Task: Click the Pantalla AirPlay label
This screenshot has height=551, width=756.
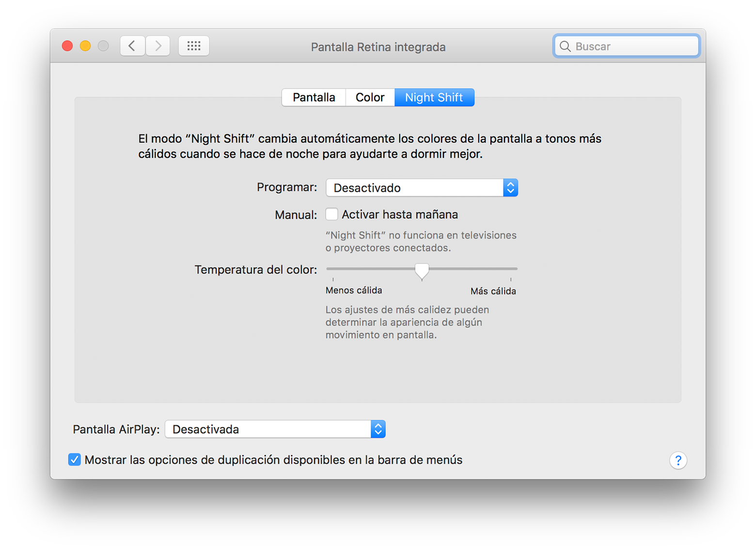Action: [116, 429]
